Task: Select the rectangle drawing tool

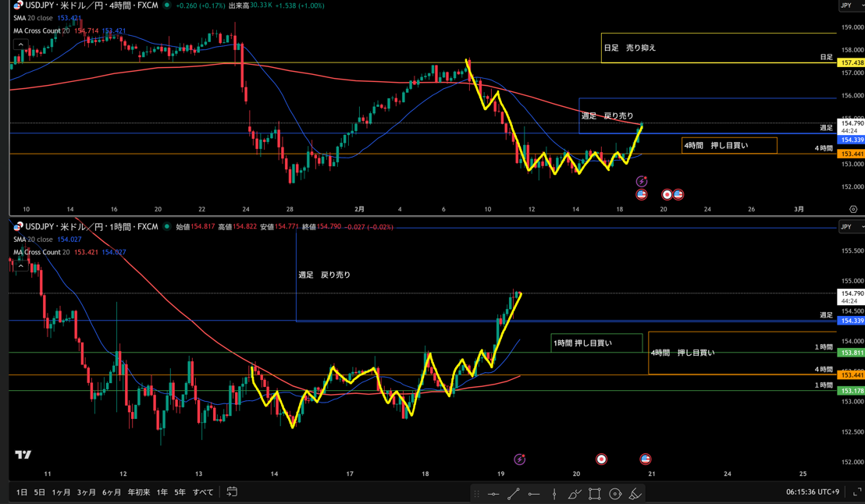Action: pos(595,494)
